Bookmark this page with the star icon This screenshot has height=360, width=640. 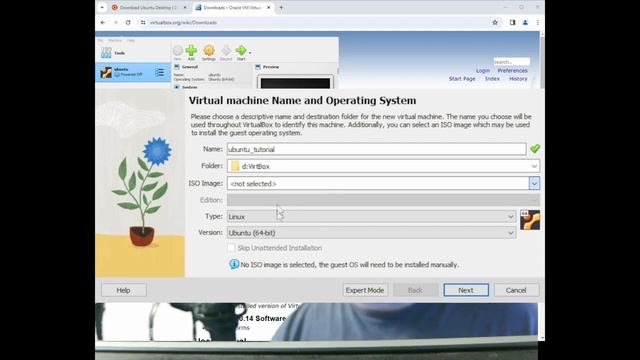coord(495,22)
